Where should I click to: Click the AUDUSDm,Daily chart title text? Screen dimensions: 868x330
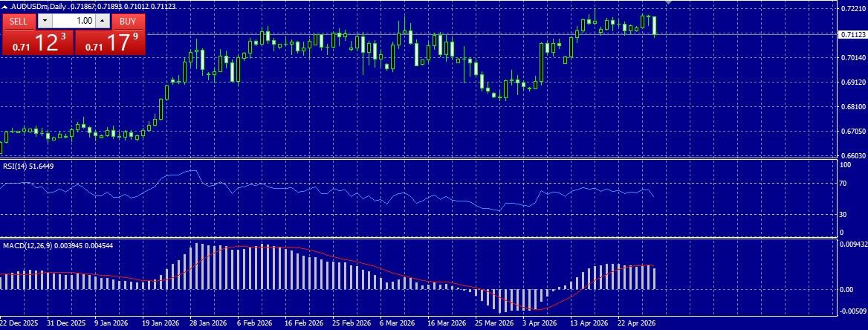pyautogui.click(x=38, y=5)
